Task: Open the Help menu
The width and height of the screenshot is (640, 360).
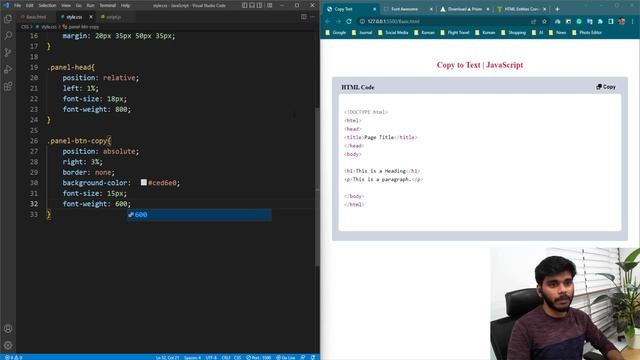Action: coord(125,5)
